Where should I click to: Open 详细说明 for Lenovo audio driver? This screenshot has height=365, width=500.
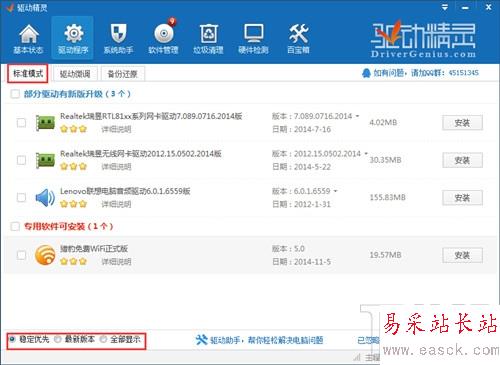click(116, 204)
